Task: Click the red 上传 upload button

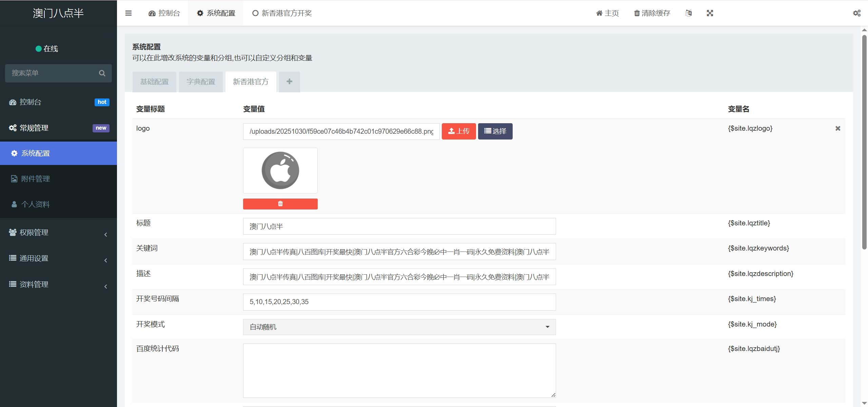Action: 458,131
